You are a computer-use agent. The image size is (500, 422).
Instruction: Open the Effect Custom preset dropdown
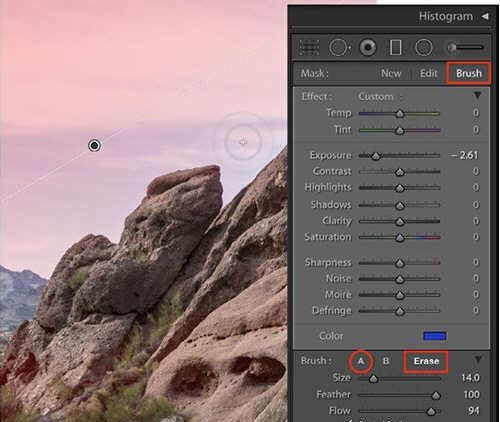point(380,97)
